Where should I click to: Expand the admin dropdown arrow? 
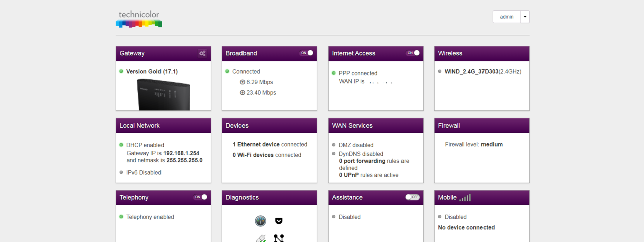pyautogui.click(x=525, y=17)
